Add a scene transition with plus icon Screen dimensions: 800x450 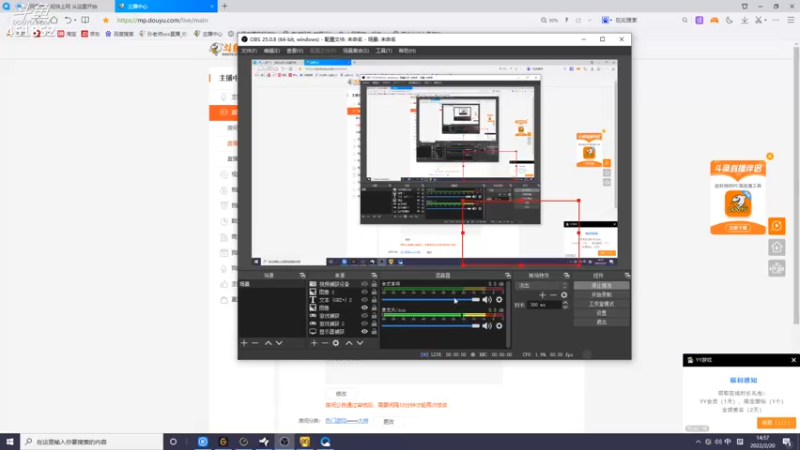click(x=542, y=295)
